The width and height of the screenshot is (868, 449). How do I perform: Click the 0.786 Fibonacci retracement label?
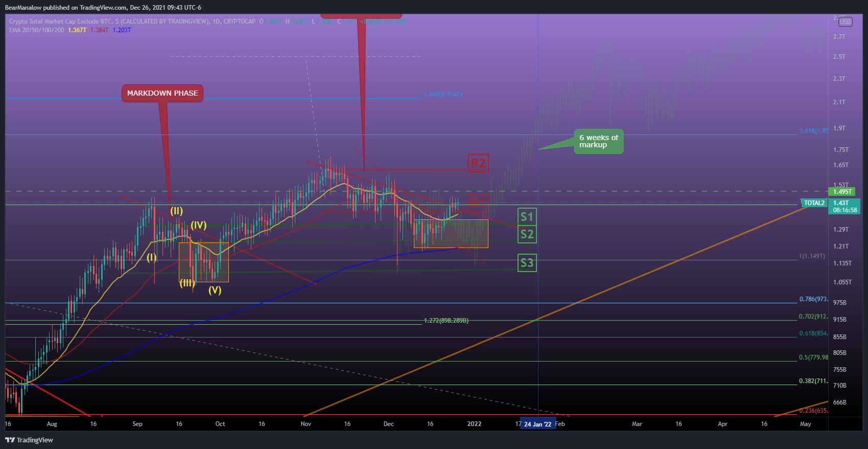(x=813, y=299)
